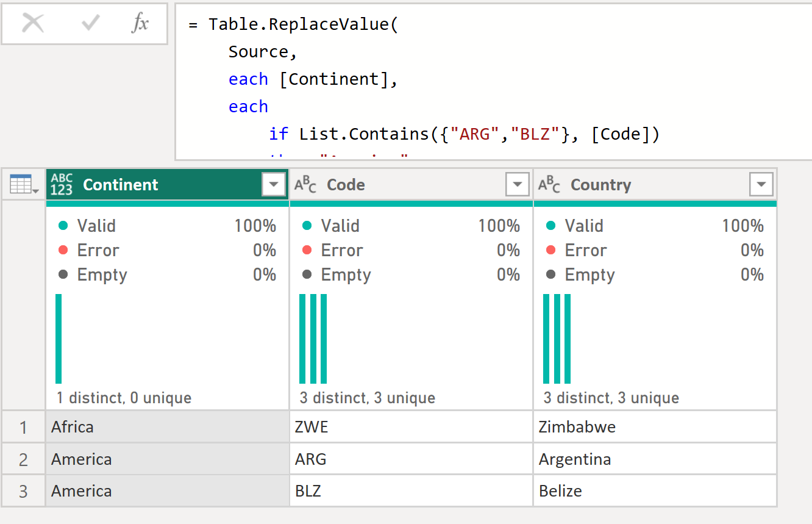Select Continent cell in the BLZ row
The width and height of the screenshot is (812, 524).
(x=168, y=490)
